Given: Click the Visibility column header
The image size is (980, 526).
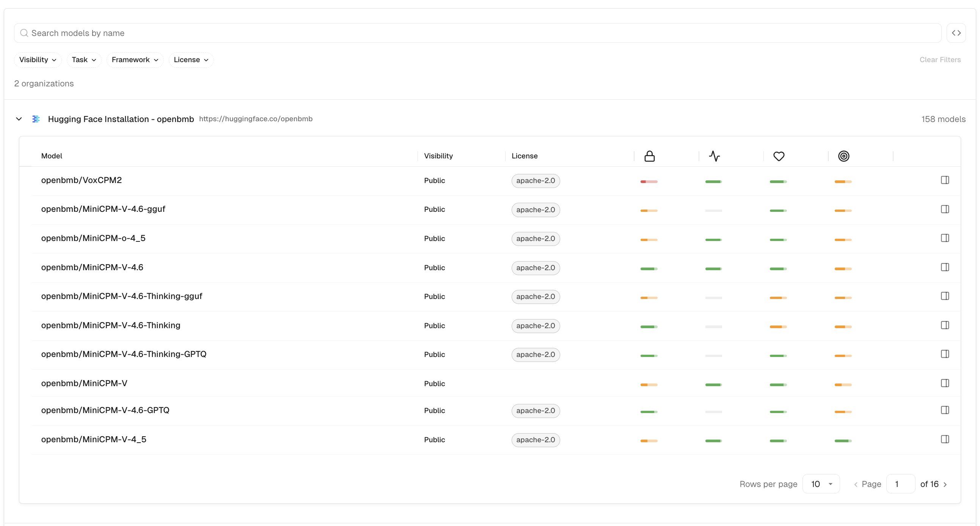Looking at the screenshot, I should (x=438, y=156).
